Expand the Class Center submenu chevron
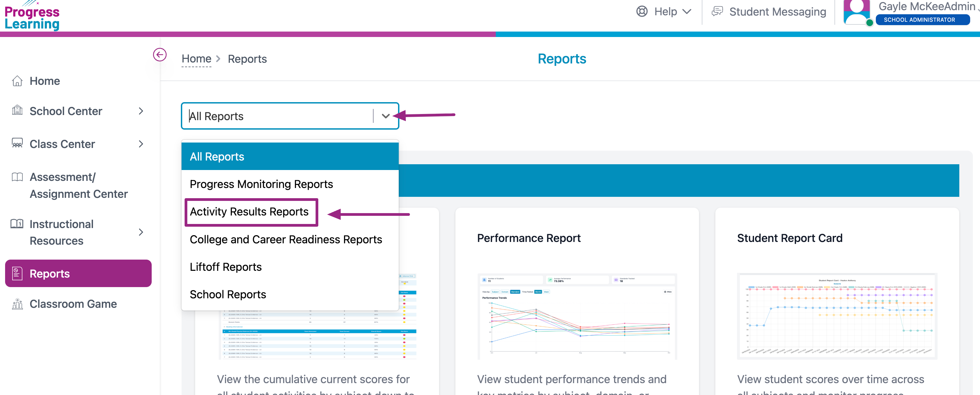 point(141,144)
